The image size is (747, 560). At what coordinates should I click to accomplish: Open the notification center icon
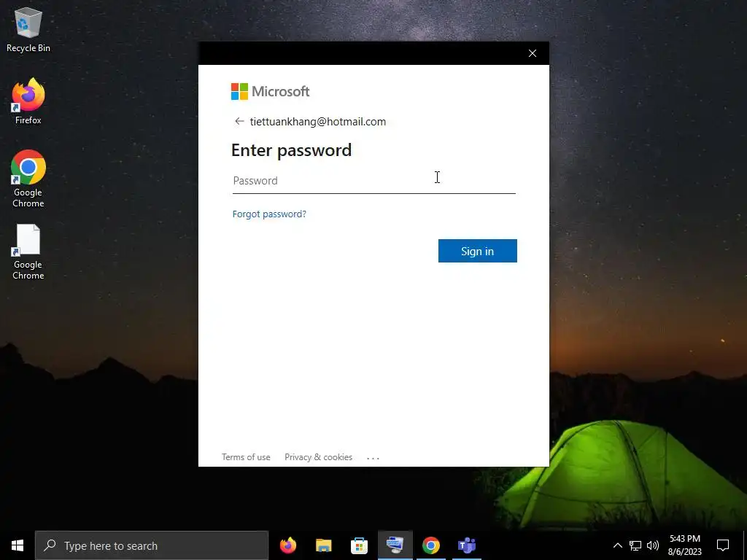pyautogui.click(x=723, y=545)
